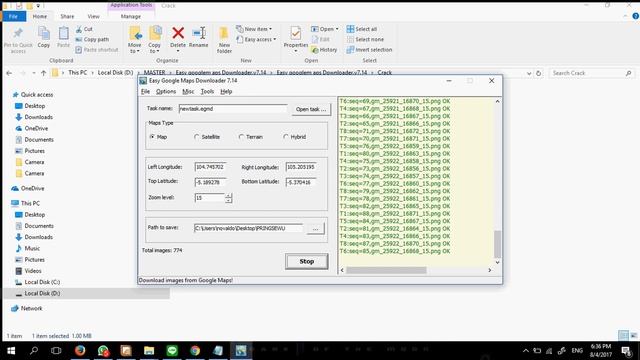Click Select all in ribbon

click(x=362, y=29)
